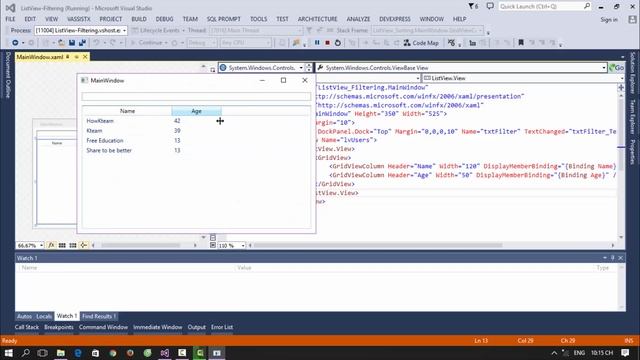
Task: Open the Process dropdown list
Action: [x=124, y=31]
